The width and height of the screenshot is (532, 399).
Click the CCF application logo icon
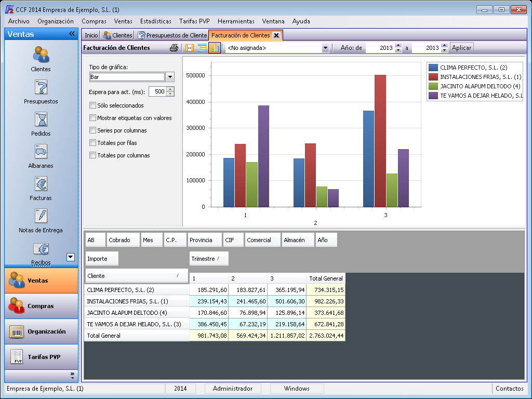coord(9,9)
